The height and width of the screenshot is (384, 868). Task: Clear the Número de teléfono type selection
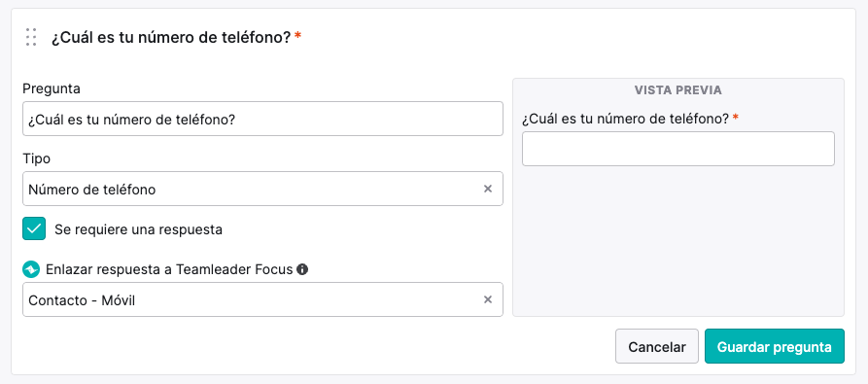[488, 189]
